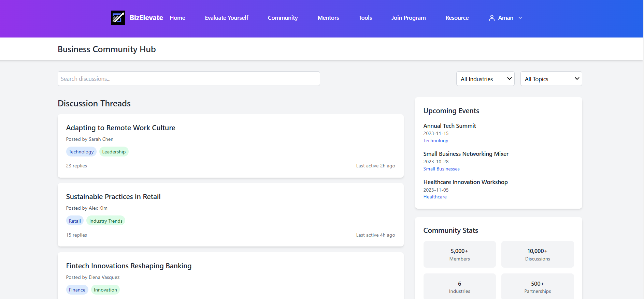This screenshot has height=299, width=644.
Task: Click the Innovation tag
Action: (x=105, y=290)
